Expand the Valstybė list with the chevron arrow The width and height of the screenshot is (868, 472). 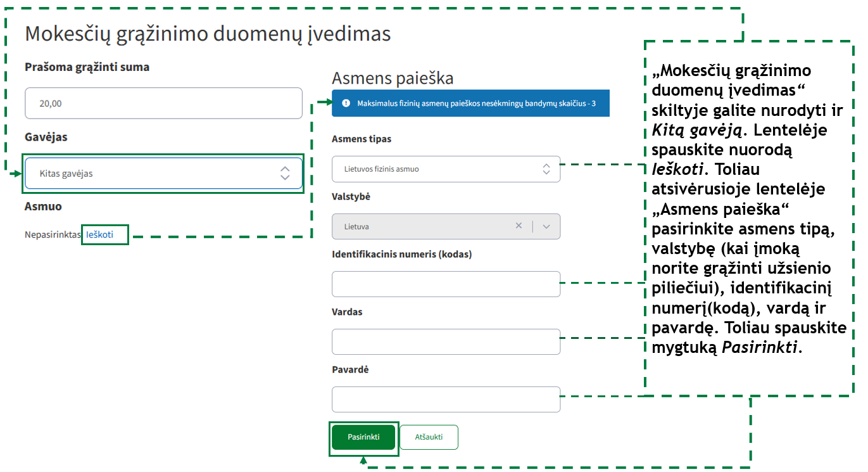click(x=546, y=226)
